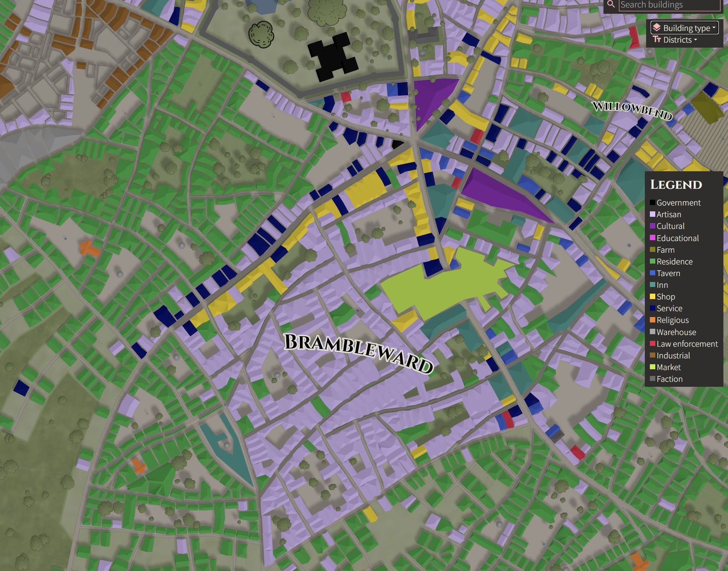
Task: Click the Districts dropdown arrow
Action: pos(695,40)
